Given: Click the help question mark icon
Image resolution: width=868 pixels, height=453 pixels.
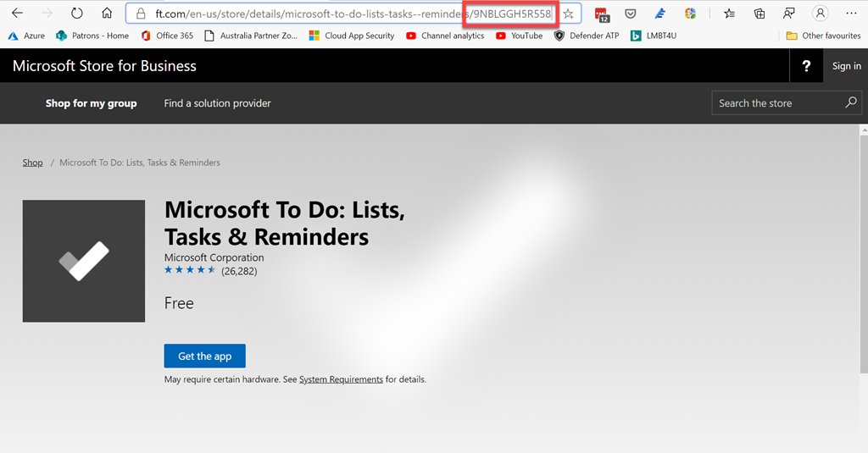Looking at the screenshot, I should (x=806, y=66).
